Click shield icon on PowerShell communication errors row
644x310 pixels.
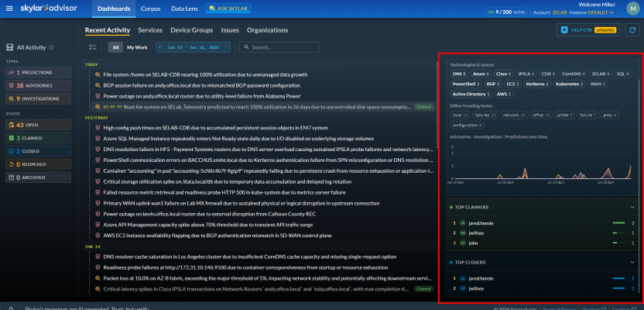point(98,160)
